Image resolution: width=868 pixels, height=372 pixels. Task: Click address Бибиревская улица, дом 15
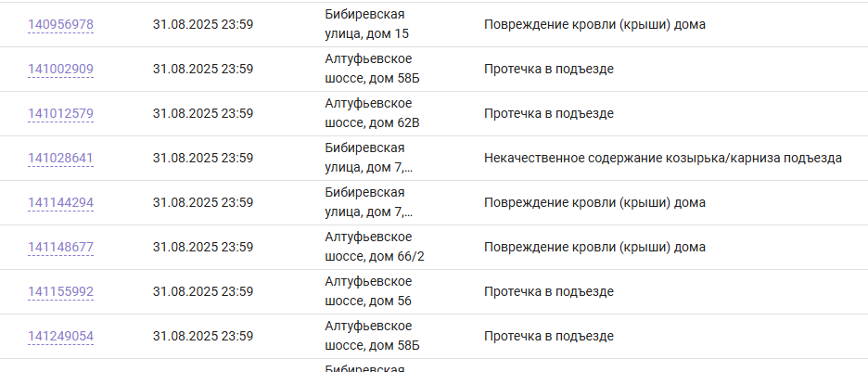pos(366,24)
